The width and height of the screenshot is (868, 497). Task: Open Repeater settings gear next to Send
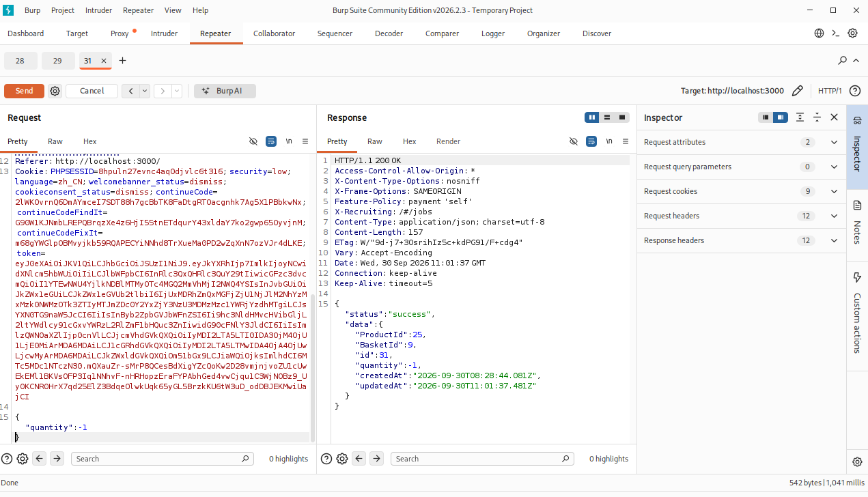pos(55,91)
